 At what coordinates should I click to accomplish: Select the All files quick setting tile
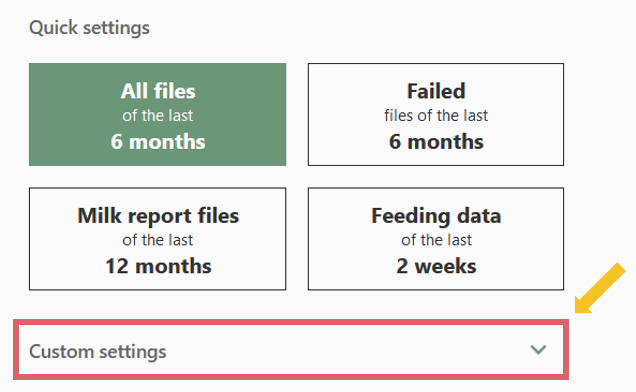[157, 114]
